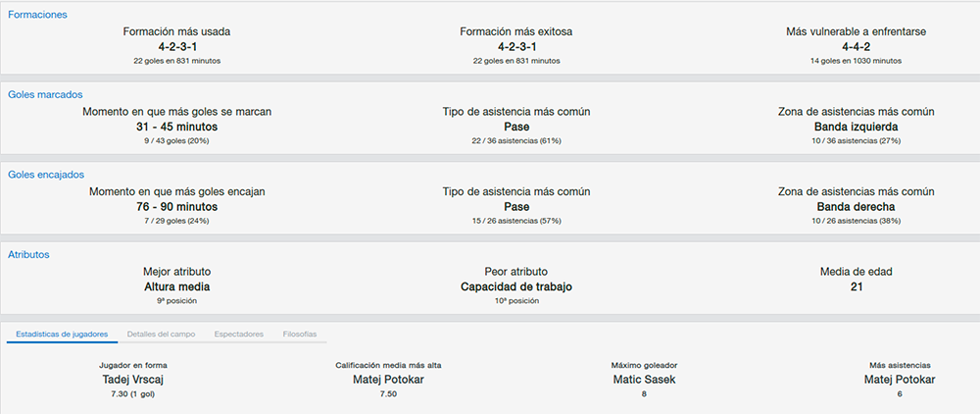
Task: Switch to the Espectadores tab
Action: point(239,335)
